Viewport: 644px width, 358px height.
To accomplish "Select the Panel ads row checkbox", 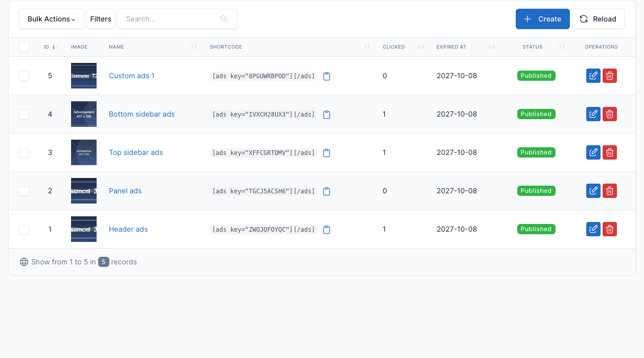I will point(24,191).
